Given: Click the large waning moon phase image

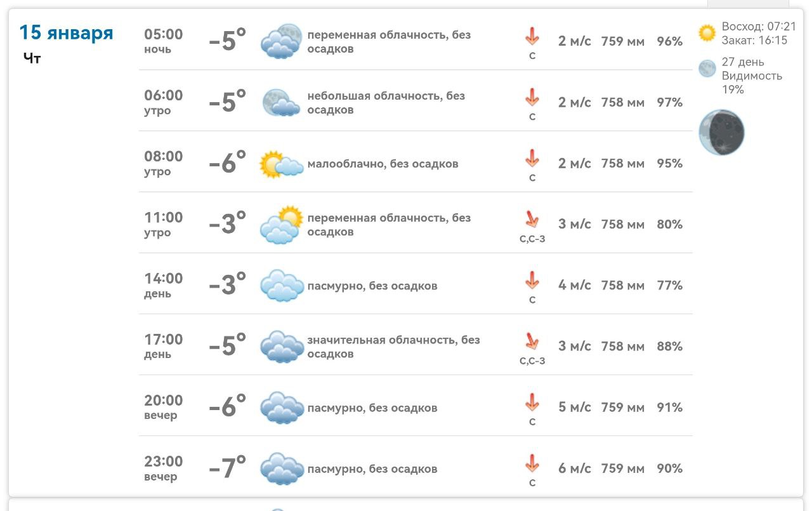Looking at the screenshot, I should [722, 132].
